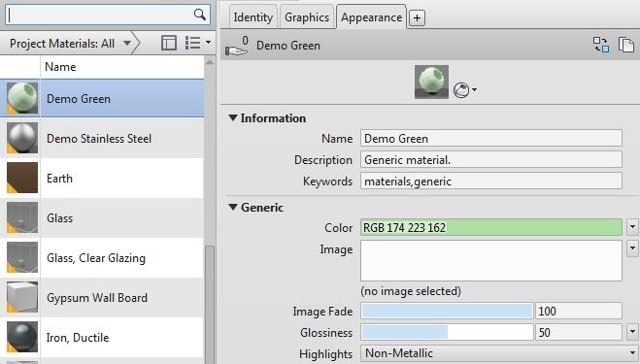Click the duplicate asset icon
This screenshot has height=364, width=640.
pyautogui.click(x=625, y=45)
